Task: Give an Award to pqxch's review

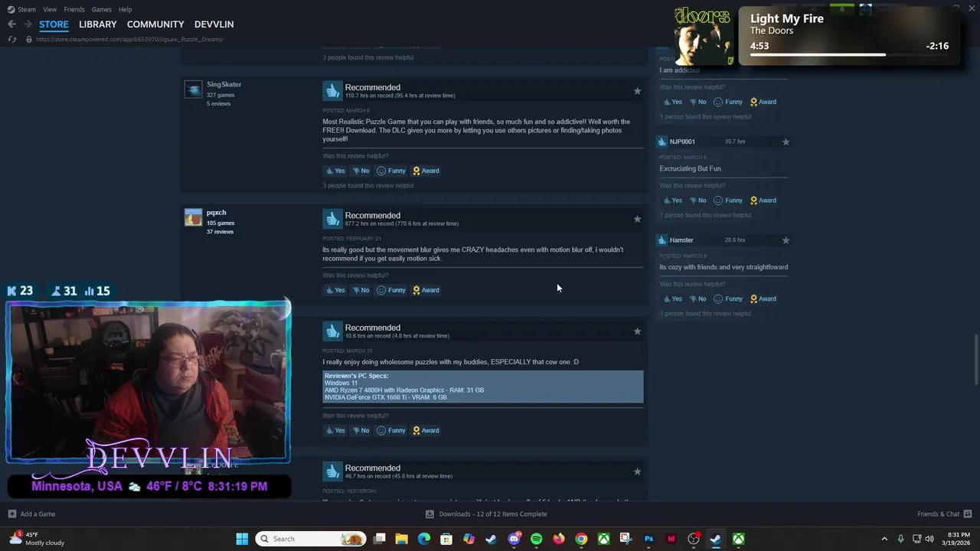Action: pyautogui.click(x=426, y=290)
